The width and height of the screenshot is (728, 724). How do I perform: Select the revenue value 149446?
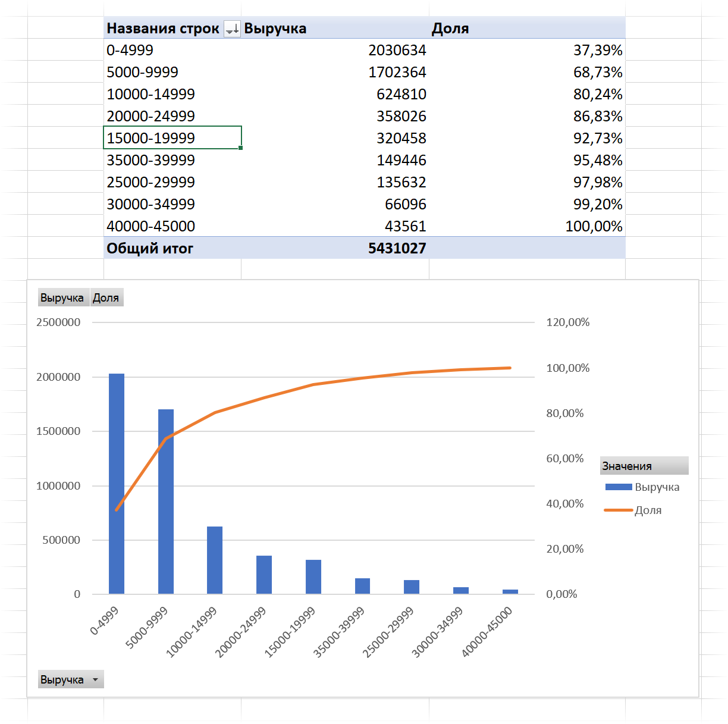(x=335, y=161)
